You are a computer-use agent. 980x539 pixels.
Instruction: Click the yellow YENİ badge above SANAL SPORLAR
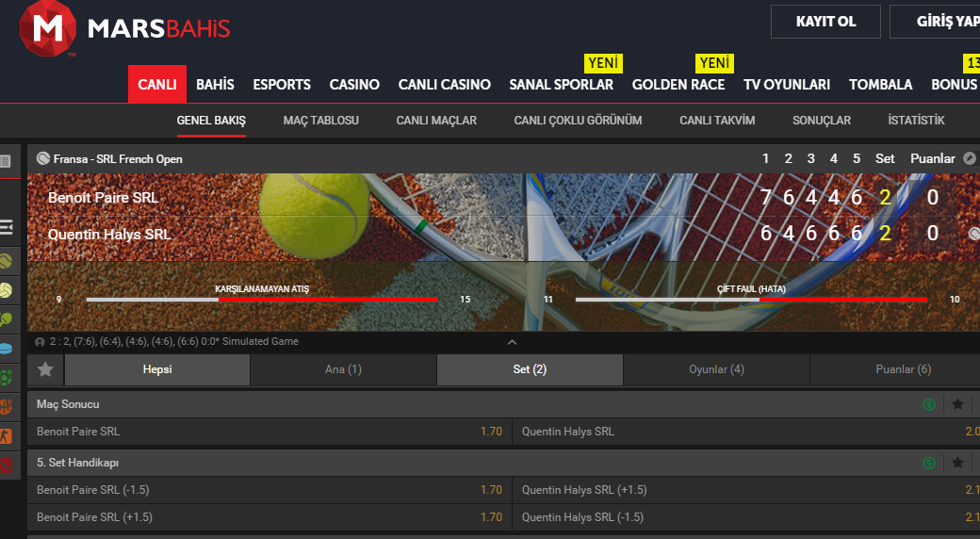[x=603, y=63]
